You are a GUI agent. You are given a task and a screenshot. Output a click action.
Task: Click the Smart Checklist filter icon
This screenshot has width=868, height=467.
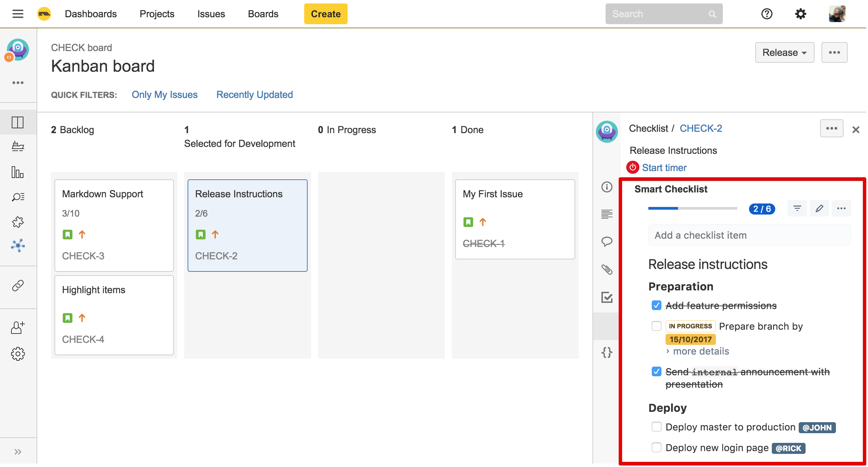point(797,208)
